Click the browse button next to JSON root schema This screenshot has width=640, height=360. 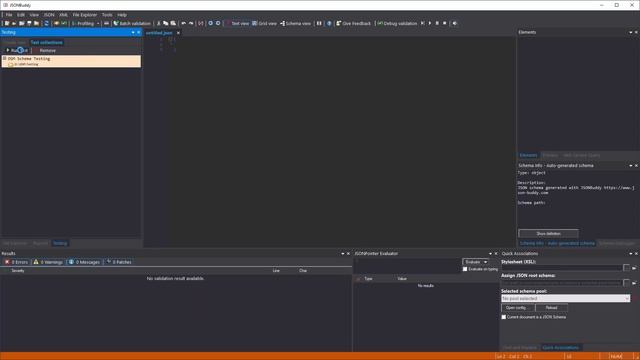627,282
